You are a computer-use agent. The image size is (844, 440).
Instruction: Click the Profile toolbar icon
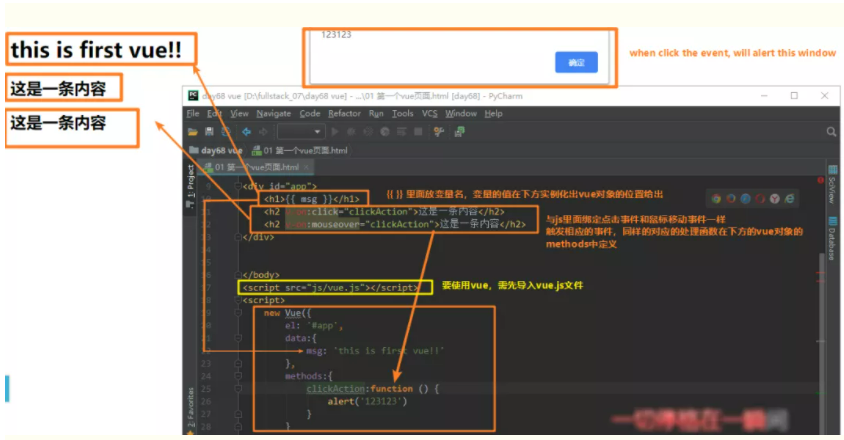[385, 132]
